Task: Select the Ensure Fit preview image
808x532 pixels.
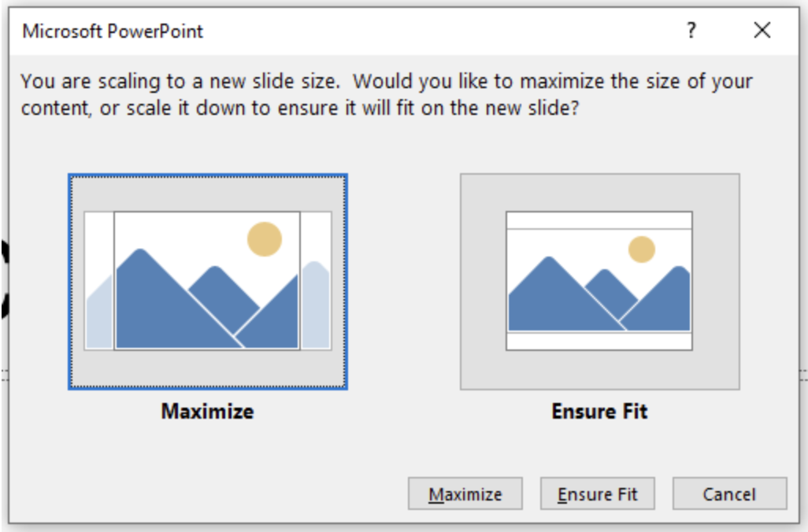Action: 599,281
